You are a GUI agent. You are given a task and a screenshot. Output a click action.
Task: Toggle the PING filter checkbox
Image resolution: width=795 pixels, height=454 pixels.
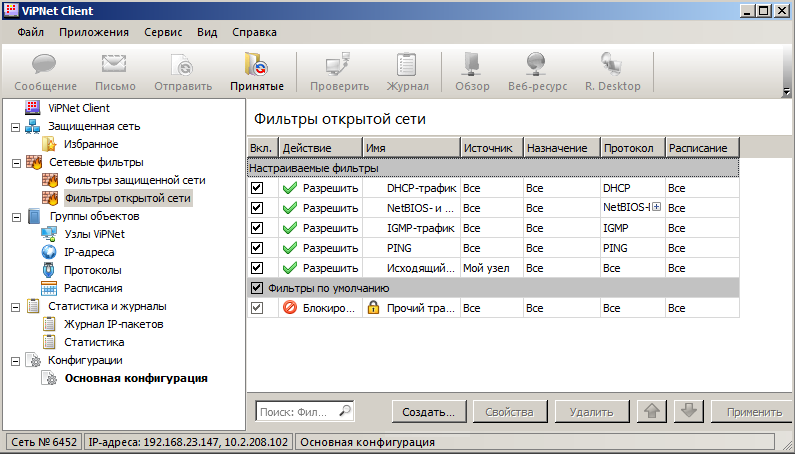(257, 248)
